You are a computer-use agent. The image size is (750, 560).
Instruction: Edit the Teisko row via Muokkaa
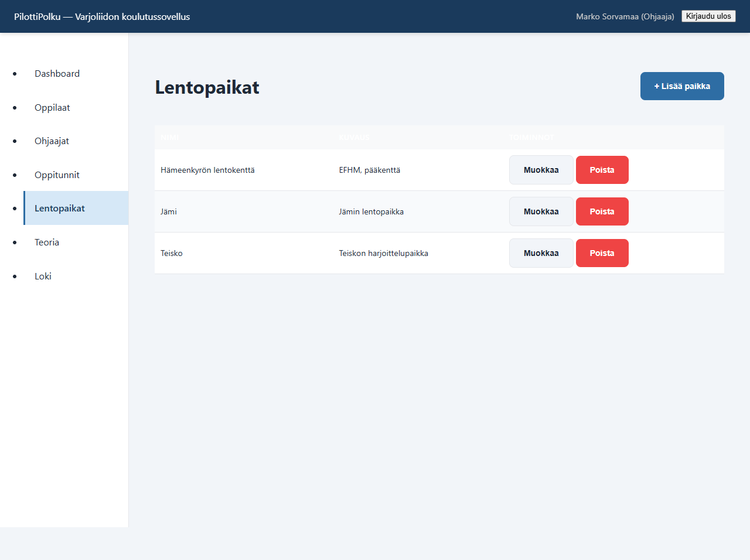click(x=541, y=253)
